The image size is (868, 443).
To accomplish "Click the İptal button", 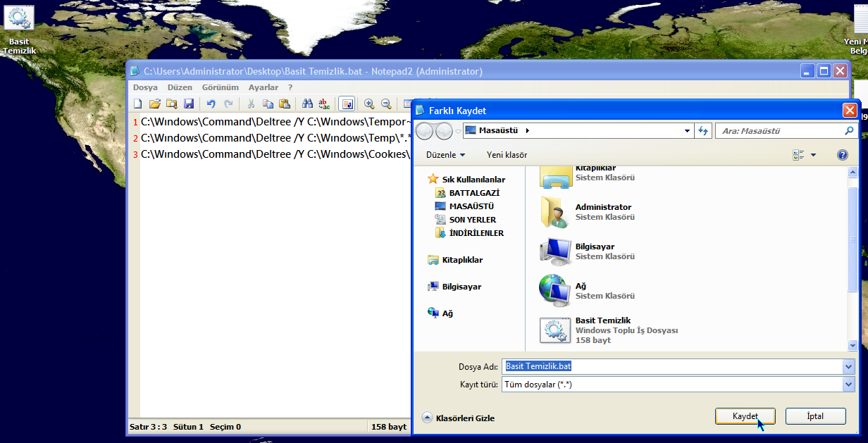I will point(815,416).
